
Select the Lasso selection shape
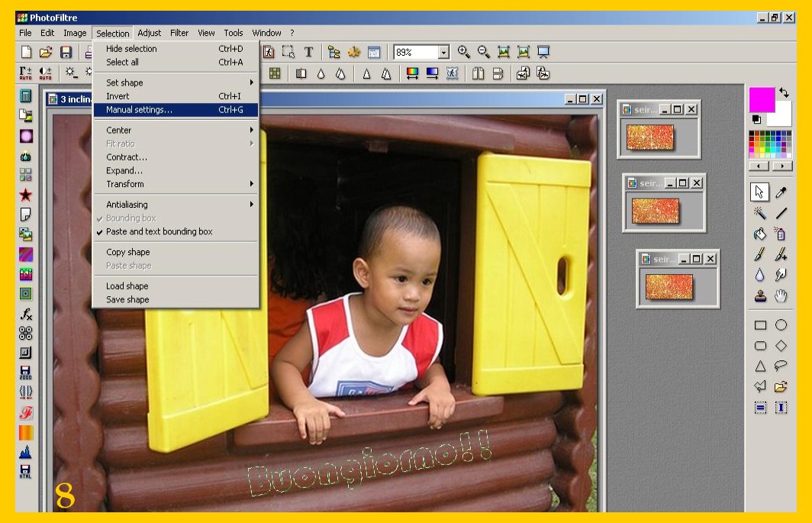(781, 366)
